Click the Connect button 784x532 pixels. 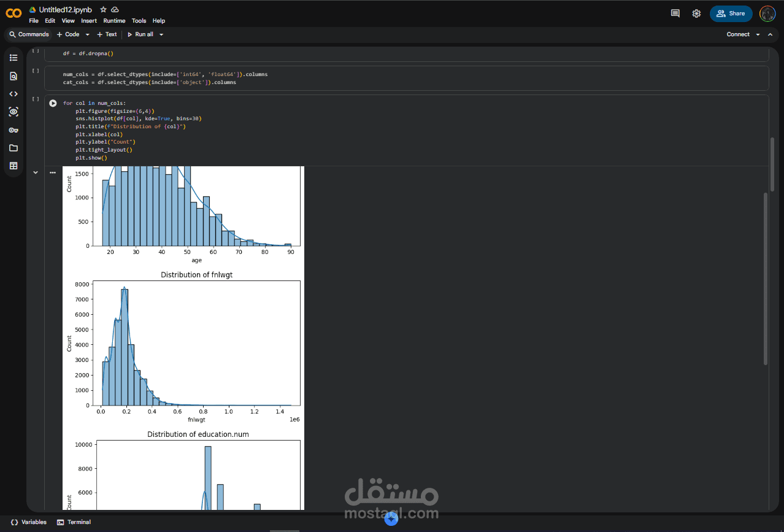pyautogui.click(x=738, y=34)
